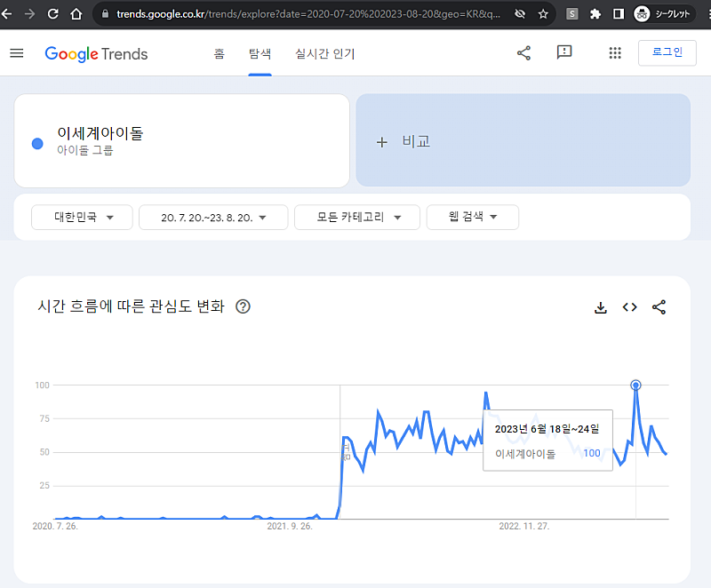The width and height of the screenshot is (711, 588).
Task: Open the 웹 검색 search type dropdown
Action: click(x=473, y=217)
